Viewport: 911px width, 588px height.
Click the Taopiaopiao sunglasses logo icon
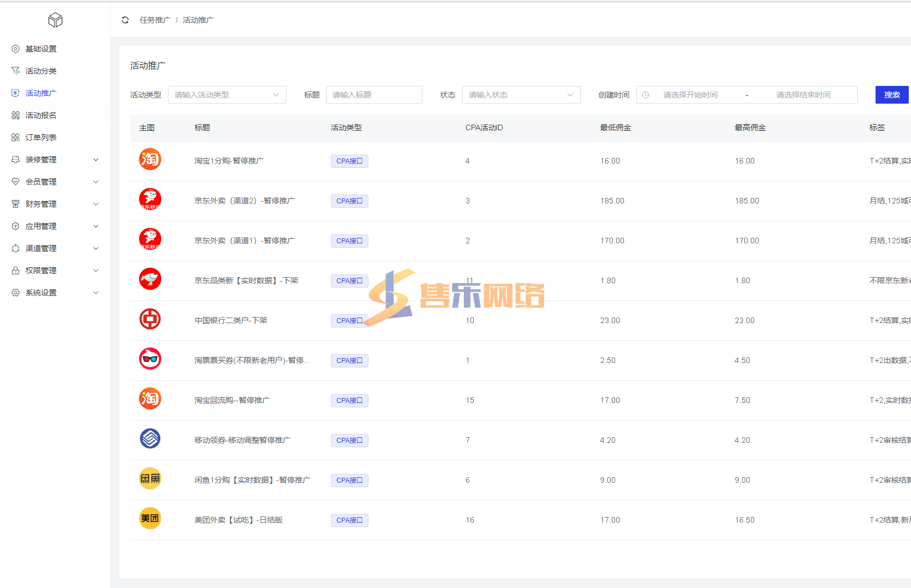coord(150,359)
